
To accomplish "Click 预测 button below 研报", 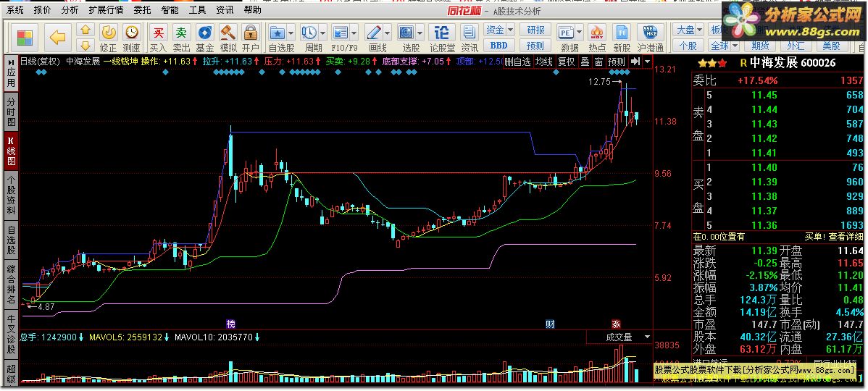I will 535,46.
